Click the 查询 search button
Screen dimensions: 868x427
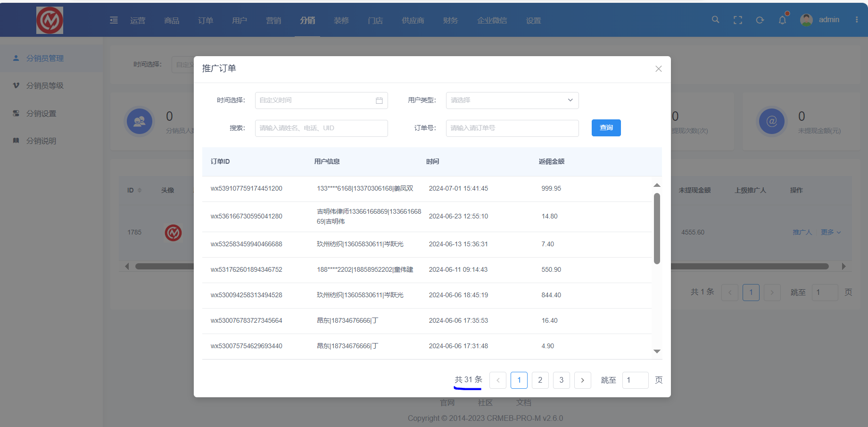pyautogui.click(x=606, y=128)
